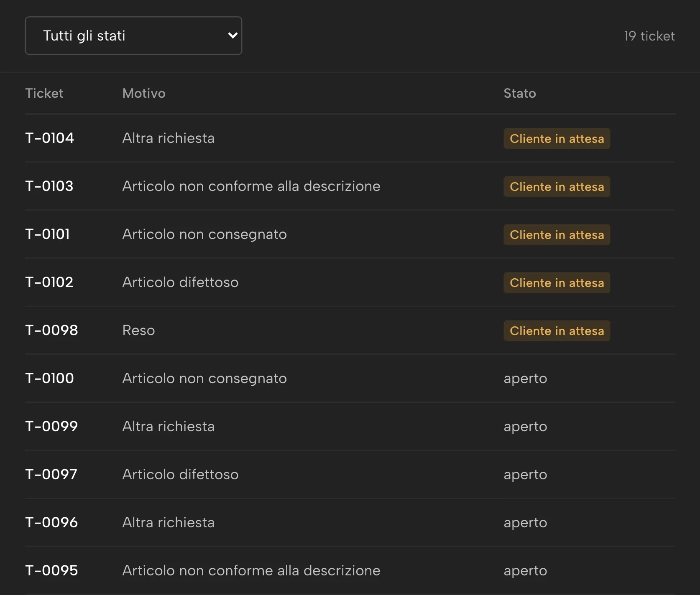Select ticket ID T-0099
Viewport: 700px width, 595px height.
tap(51, 426)
